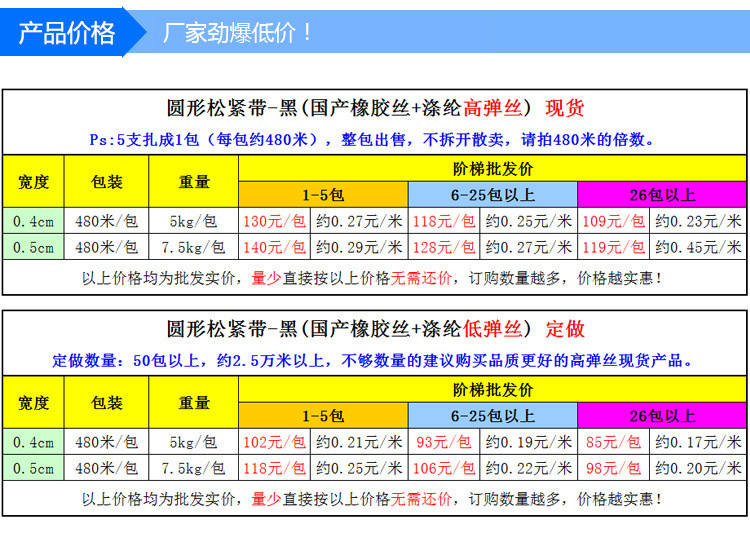This screenshot has height=550, width=750.
Task: Click '118元/包' in the 高弹丝 table
Action: click(x=444, y=221)
